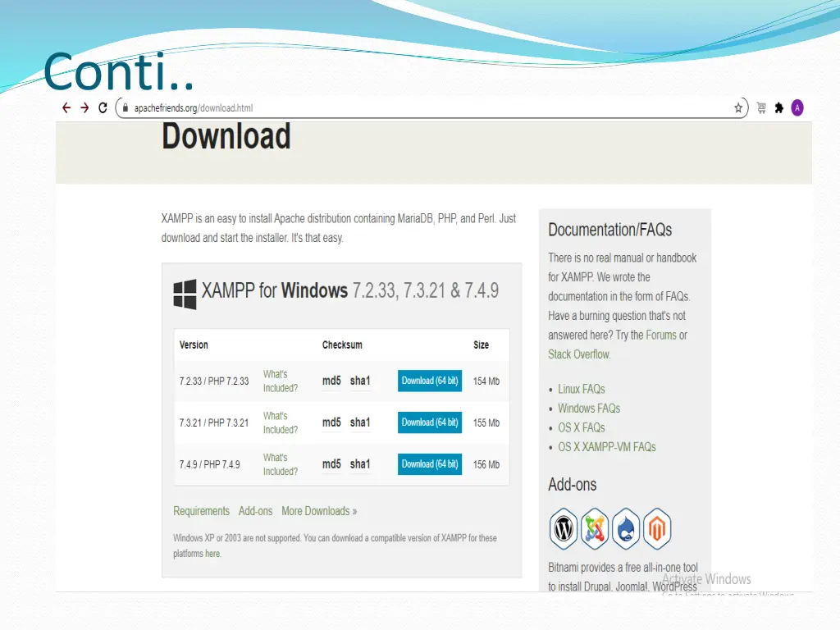Click the '7.4.9 / PHP 7.4.9' version cell
The image size is (840, 630).
(209, 465)
